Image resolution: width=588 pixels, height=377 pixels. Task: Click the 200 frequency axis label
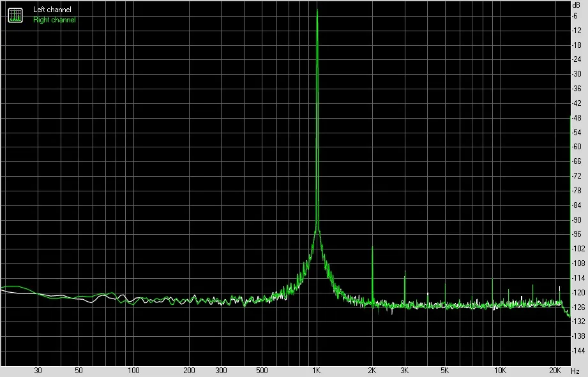189,371
